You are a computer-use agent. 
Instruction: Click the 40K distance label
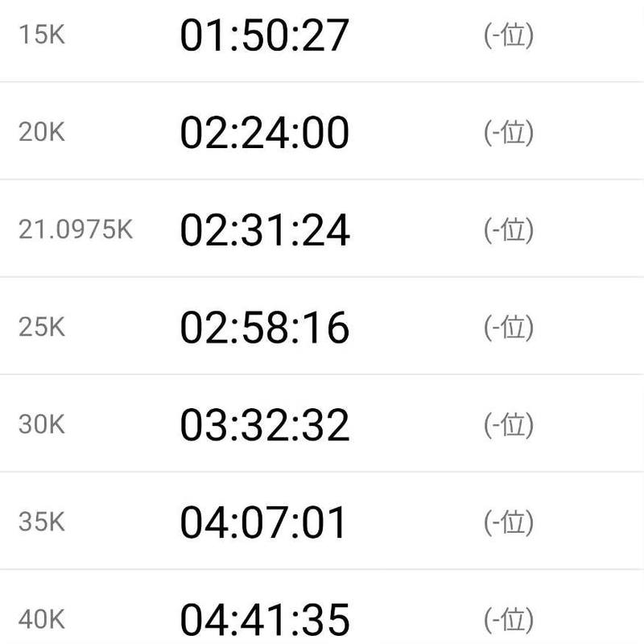pos(42,620)
